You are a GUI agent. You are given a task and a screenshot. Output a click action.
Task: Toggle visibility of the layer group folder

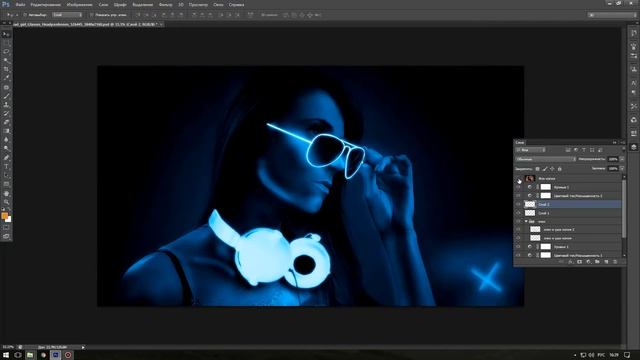(518, 221)
